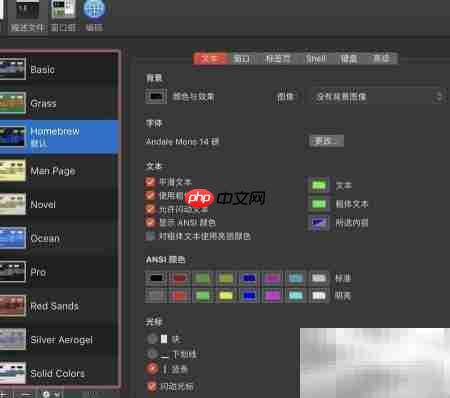Pick the Silver Aerogel profile
Screen dimensions: 450x398
[59, 340]
